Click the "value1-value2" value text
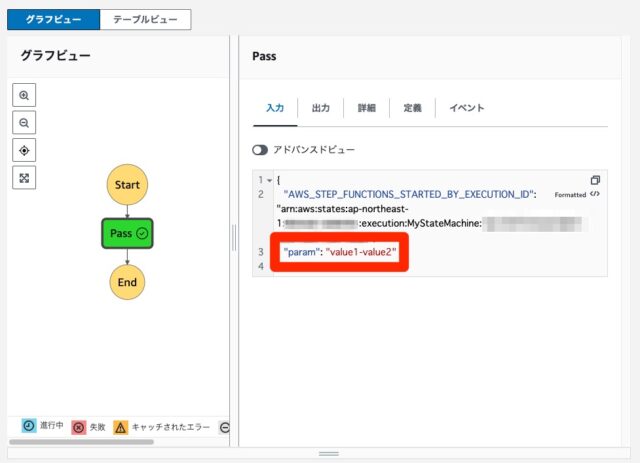640x463 pixels. tap(361, 252)
